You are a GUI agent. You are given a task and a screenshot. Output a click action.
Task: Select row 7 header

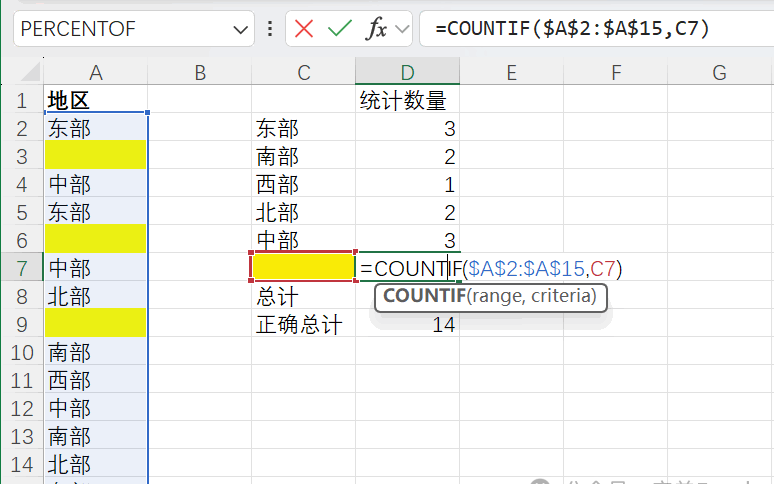[x=22, y=268]
